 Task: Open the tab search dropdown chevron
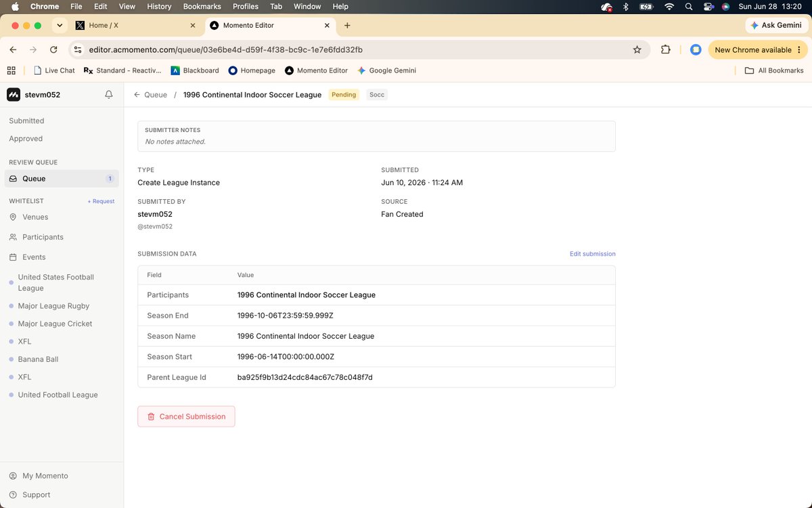coord(60,26)
